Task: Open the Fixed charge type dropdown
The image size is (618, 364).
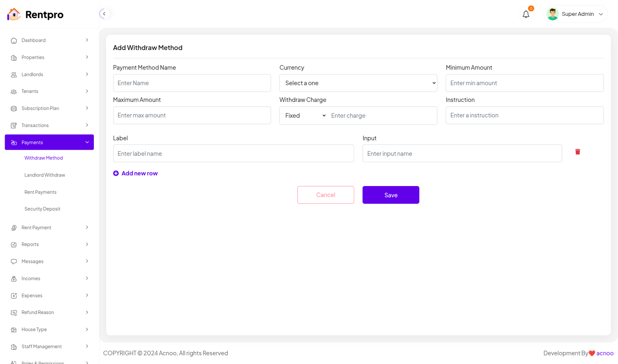Action: (x=305, y=116)
